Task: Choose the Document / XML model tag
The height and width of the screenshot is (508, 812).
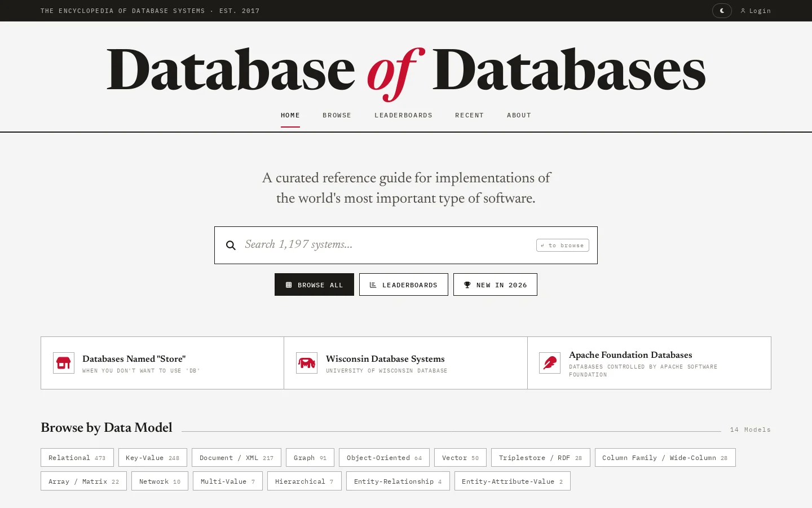Action: [x=236, y=458]
